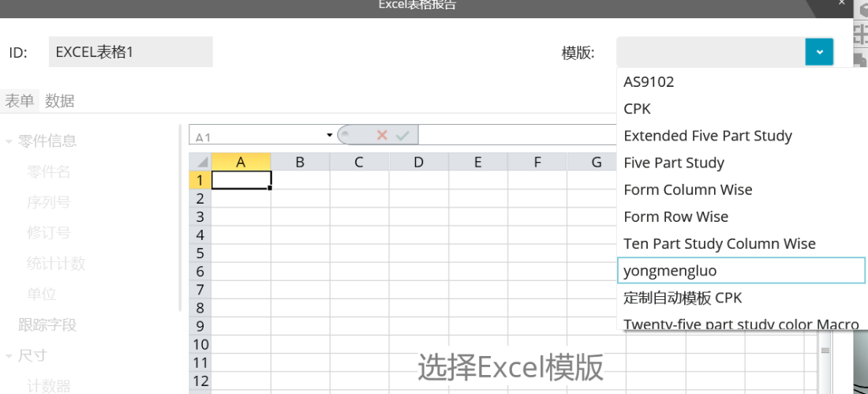Pick Extended Five Part Study template
The height and width of the screenshot is (394, 868).
(x=741, y=136)
